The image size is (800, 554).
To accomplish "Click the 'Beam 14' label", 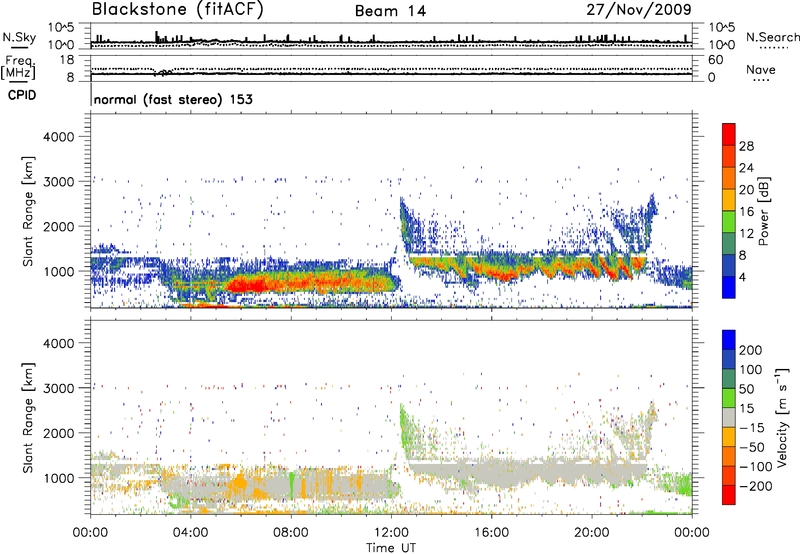I will tap(390, 11).
